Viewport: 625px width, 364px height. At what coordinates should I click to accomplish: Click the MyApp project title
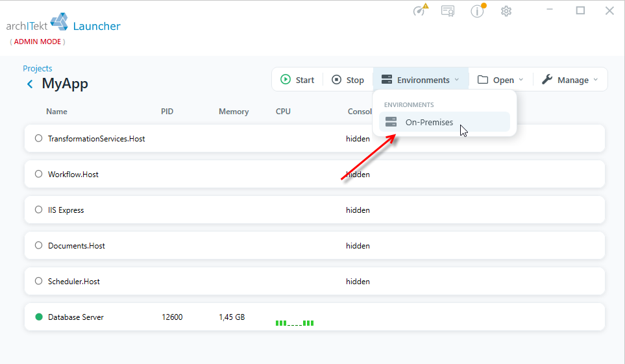65,84
